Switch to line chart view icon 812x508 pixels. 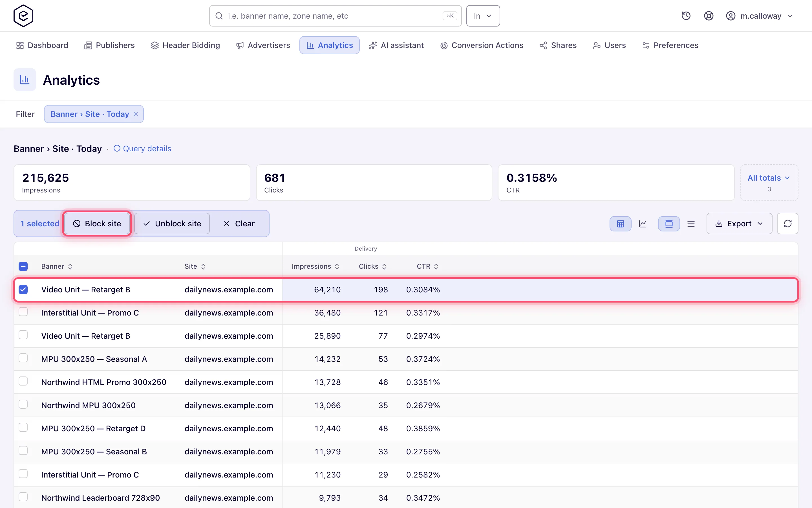(x=643, y=224)
